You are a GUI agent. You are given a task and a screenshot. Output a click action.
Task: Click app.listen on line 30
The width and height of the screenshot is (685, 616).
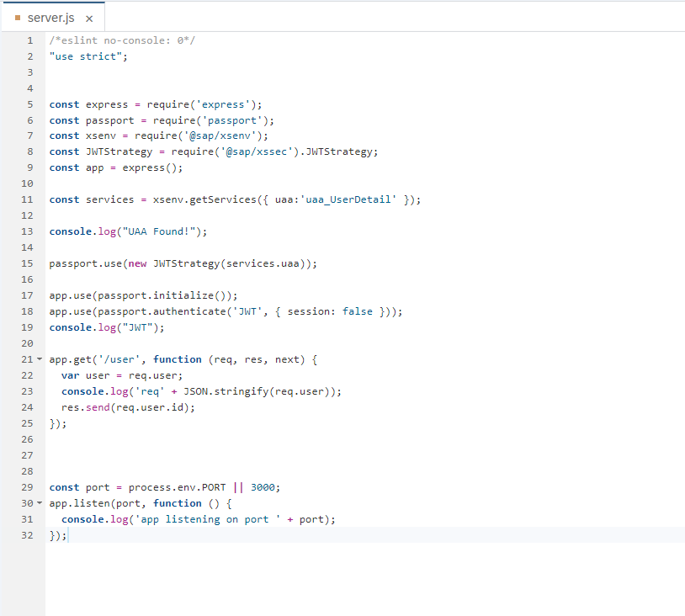pos(79,503)
